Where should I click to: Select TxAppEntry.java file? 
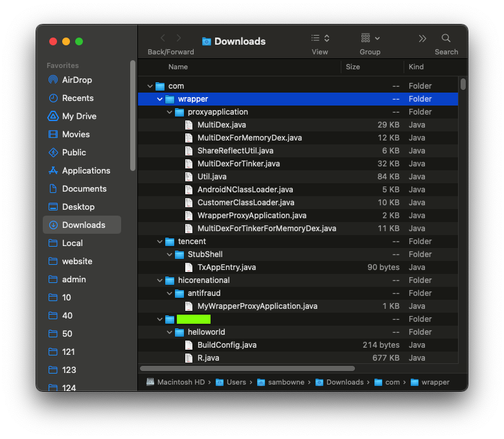[298, 267]
